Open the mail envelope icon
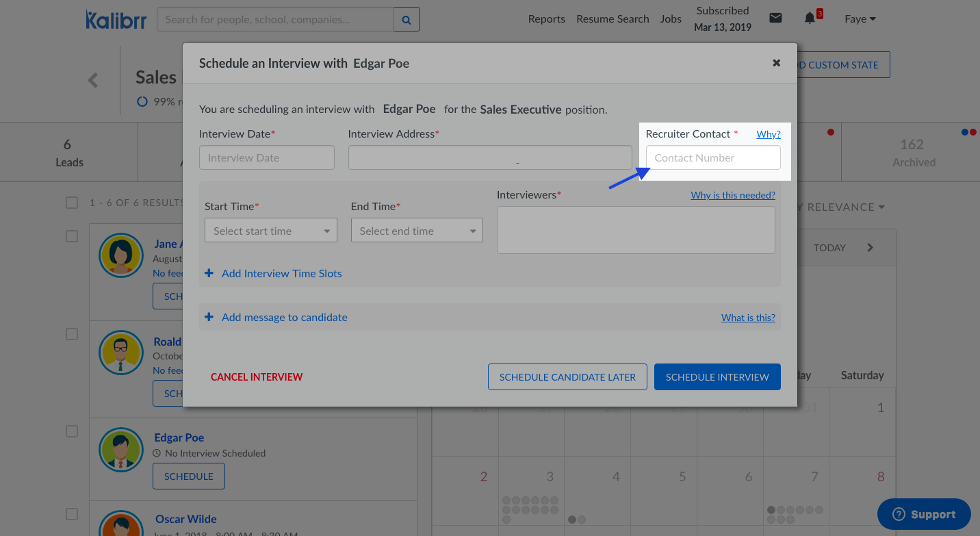This screenshot has width=980, height=536. (x=775, y=18)
